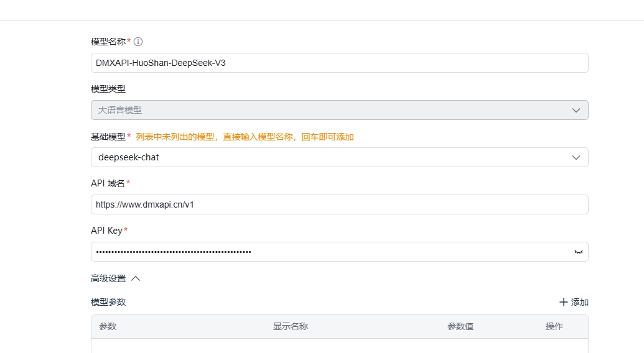This screenshot has height=353, width=644.
Task: Click the 模型名称 input field
Action: coord(340,63)
